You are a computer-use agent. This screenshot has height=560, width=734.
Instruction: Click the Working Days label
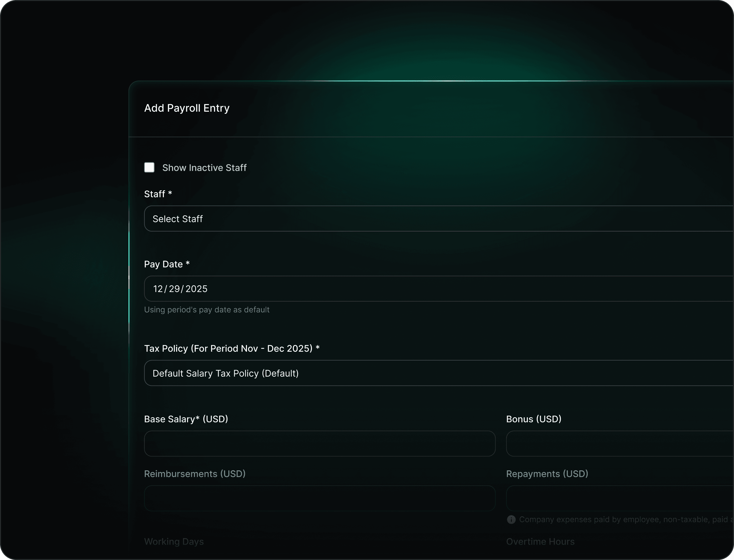[x=174, y=541]
